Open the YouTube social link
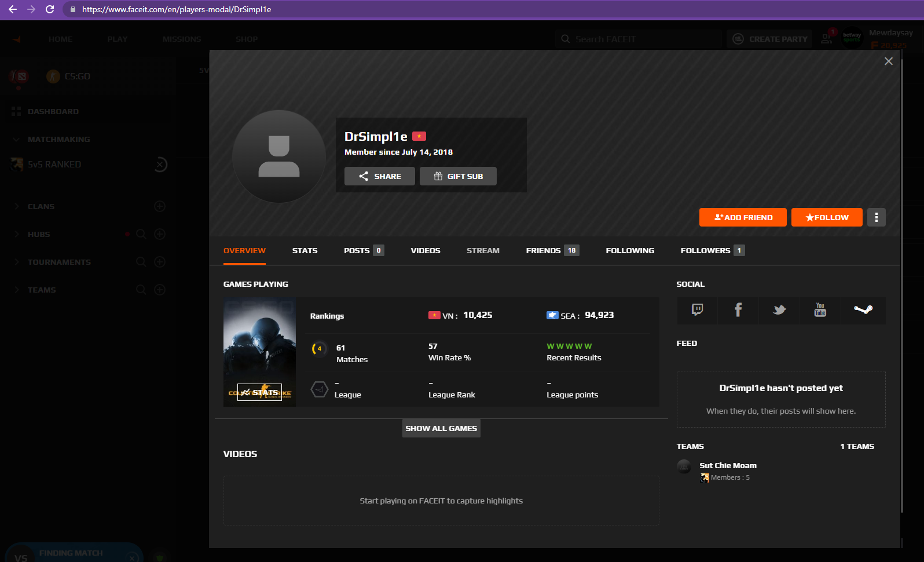Image resolution: width=924 pixels, height=562 pixels. coord(820,310)
